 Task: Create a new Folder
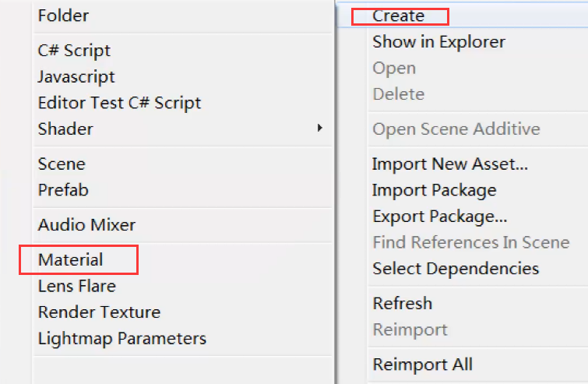click(63, 16)
